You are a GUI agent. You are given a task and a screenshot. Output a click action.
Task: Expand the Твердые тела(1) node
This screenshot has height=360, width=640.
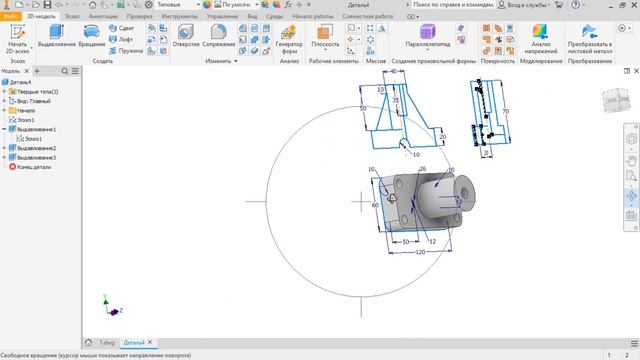[x=4, y=91]
